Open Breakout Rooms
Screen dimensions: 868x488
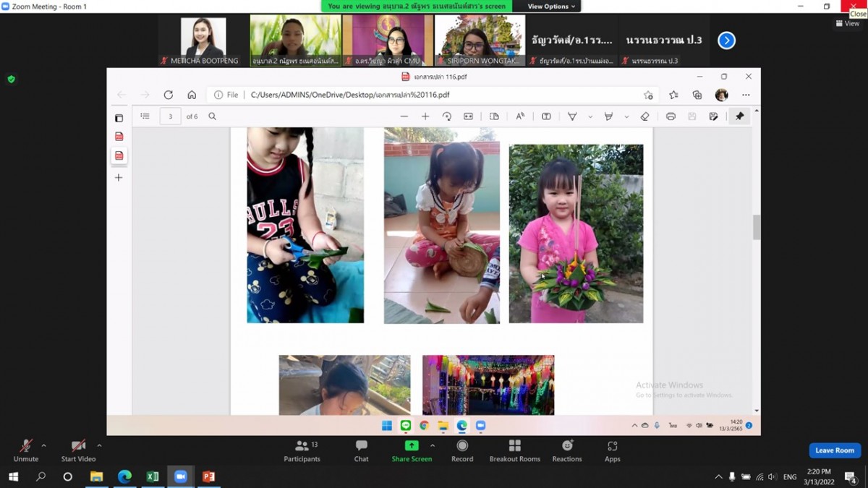tap(515, 450)
